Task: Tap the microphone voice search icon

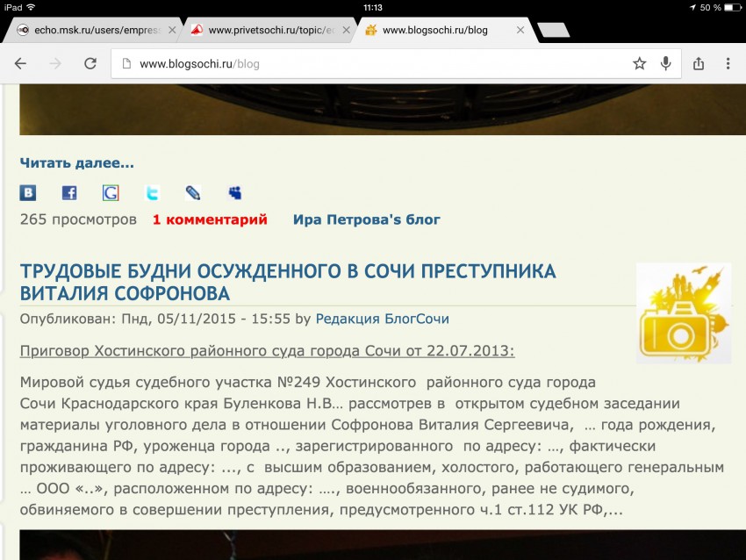Action: pos(666,63)
